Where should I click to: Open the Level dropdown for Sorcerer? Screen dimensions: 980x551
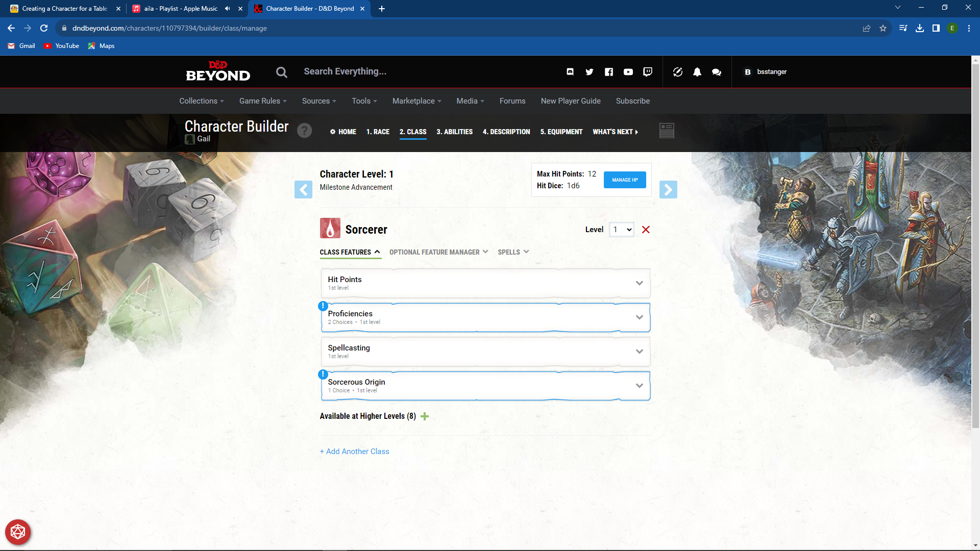(x=621, y=230)
